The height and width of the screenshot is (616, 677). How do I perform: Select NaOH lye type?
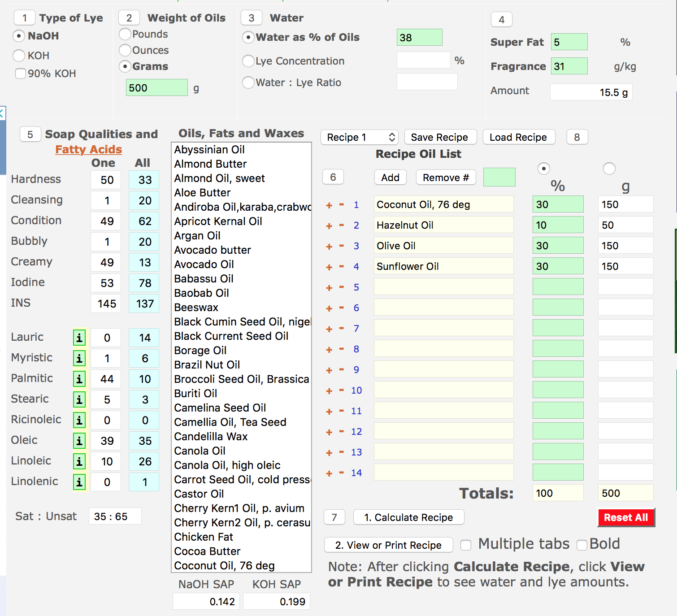point(19,36)
